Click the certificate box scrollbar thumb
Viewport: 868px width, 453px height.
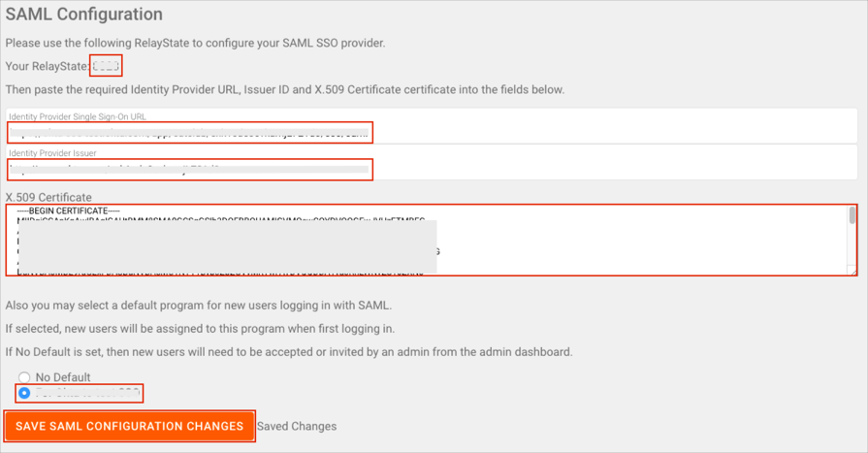[x=852, y=215]
